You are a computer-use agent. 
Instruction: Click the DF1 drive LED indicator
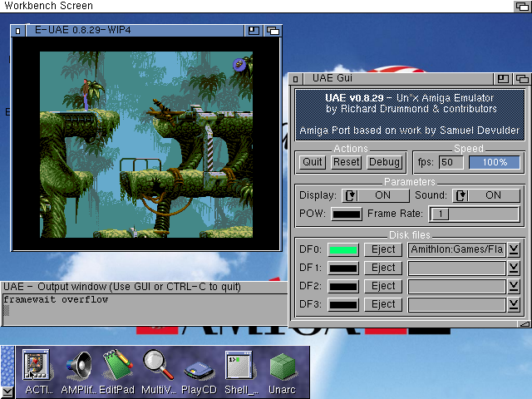[343, 268]
